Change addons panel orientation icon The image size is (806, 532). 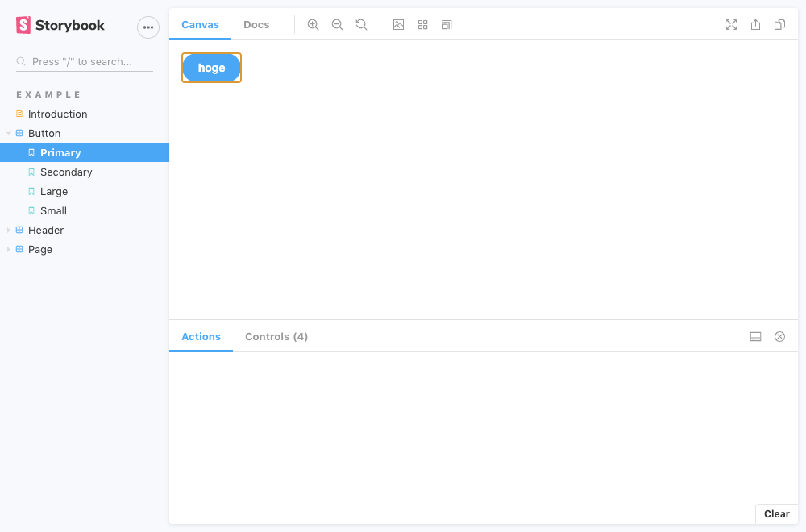click(756, 337)
